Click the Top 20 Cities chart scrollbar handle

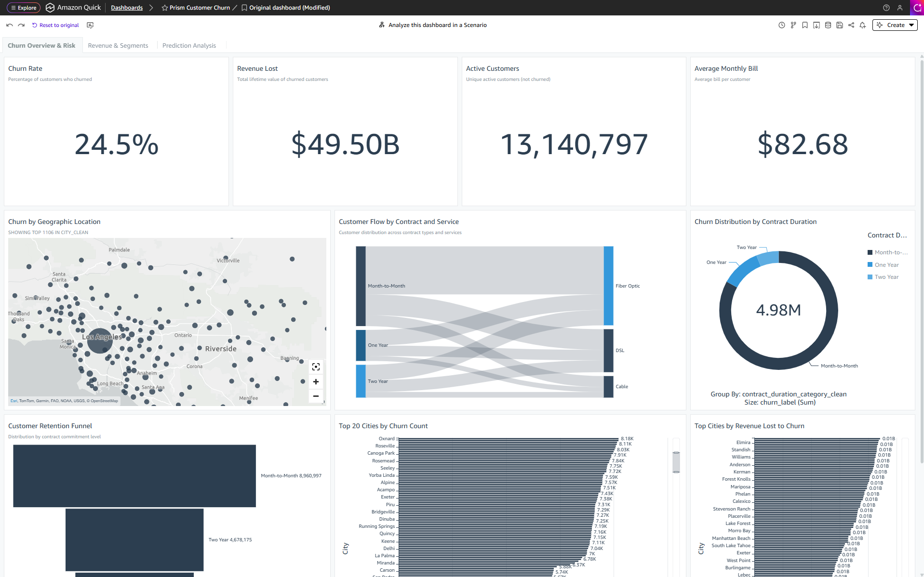point(676,462)
